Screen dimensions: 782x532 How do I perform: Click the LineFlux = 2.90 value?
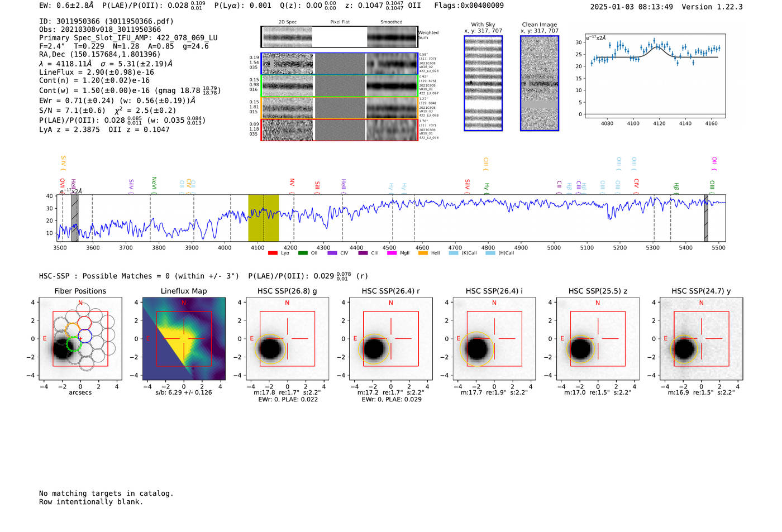click(97, 73)
